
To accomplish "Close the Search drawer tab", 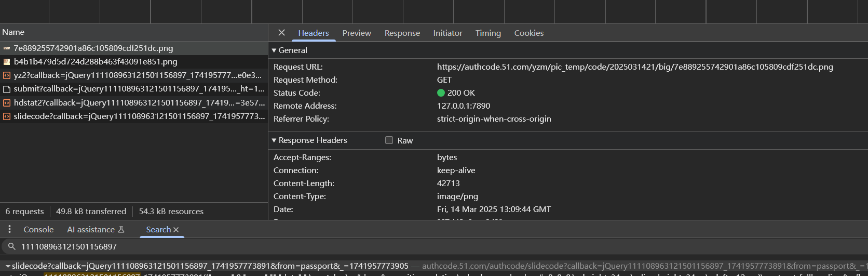I will tap(176, 230).
